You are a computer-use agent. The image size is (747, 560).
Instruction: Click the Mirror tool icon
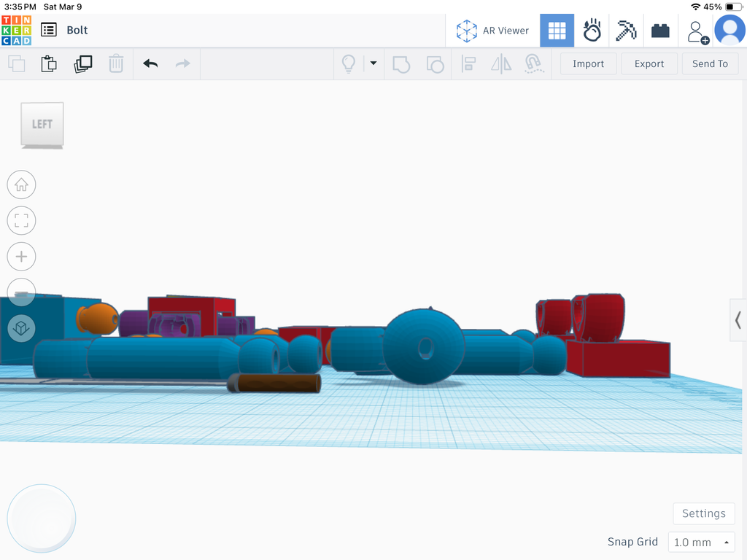(501, 64)
